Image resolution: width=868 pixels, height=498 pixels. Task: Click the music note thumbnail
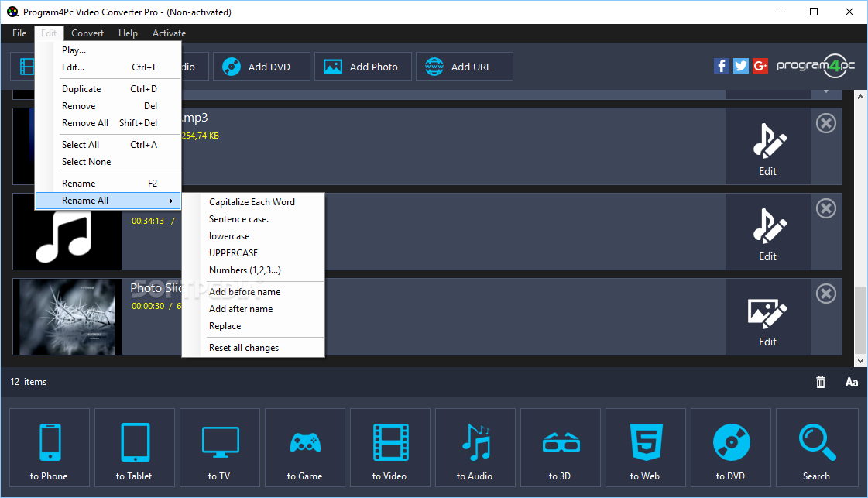[x=67, y=239]
